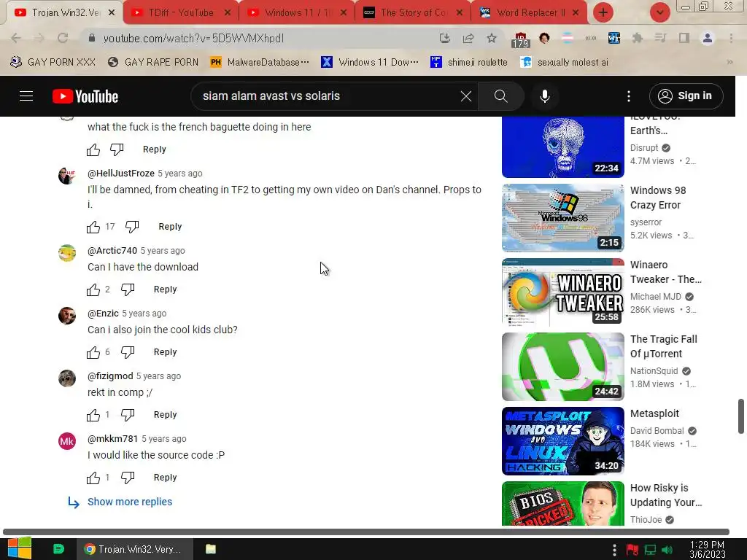Screen dimensions: 747x560
Task: Click the vertical page scrollbar thumb
Action: click(x=741, y=416)
